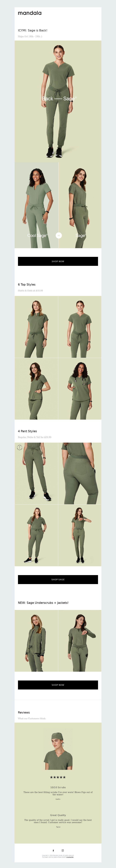Select the Sage model image on the right
This screenshot has width=116, height=868.
80,205
